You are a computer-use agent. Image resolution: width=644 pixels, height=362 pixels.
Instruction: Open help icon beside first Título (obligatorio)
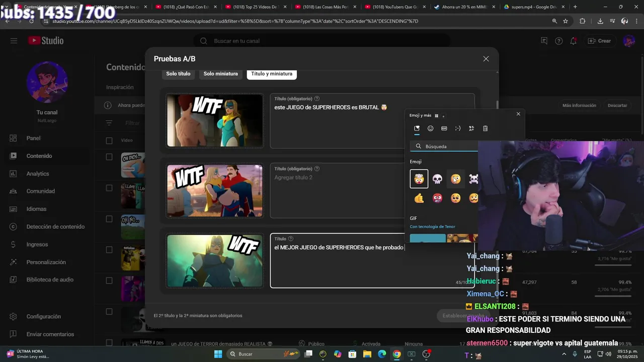tap(316, 99)
